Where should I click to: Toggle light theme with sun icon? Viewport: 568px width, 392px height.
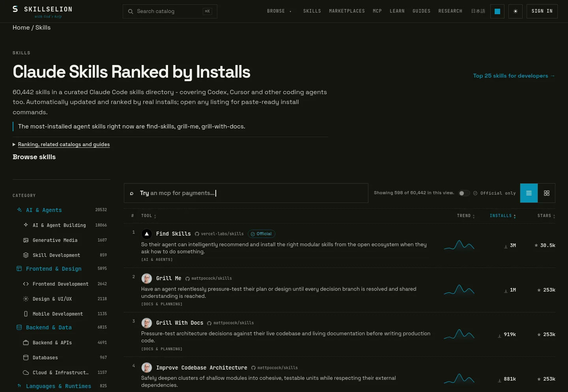click(516, 11)
